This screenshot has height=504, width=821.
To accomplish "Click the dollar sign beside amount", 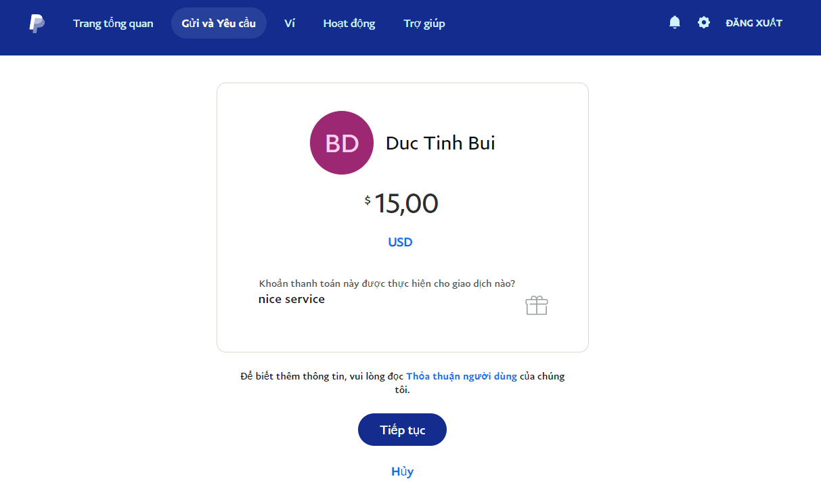I will [x=368, y=200].
